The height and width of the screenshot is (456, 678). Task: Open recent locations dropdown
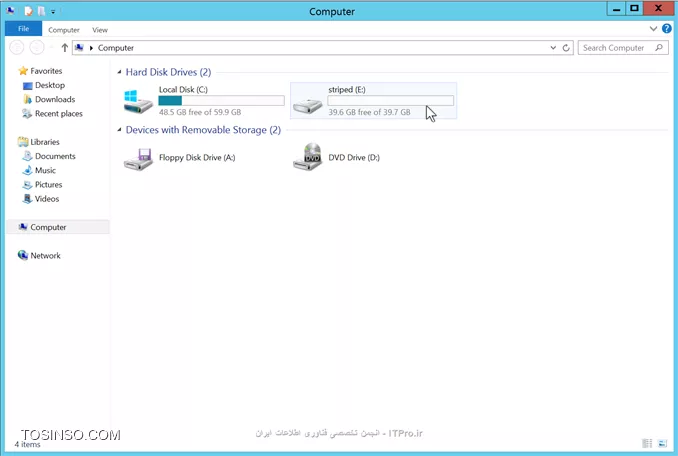pyautogui.click(x=51, y=47)
